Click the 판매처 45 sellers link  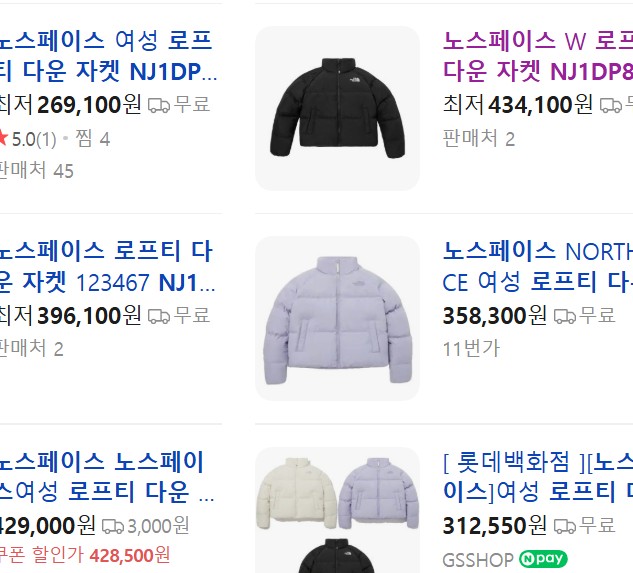36,170
